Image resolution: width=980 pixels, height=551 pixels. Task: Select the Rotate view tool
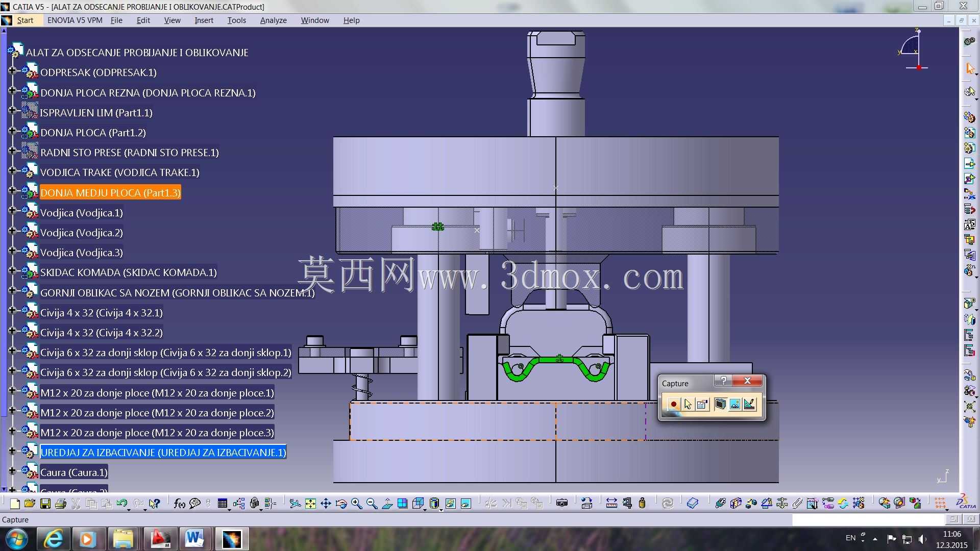(341, 504)
